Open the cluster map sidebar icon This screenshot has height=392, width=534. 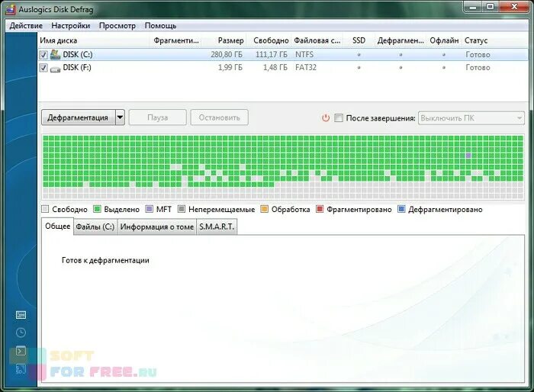click(x=21, y=315)
